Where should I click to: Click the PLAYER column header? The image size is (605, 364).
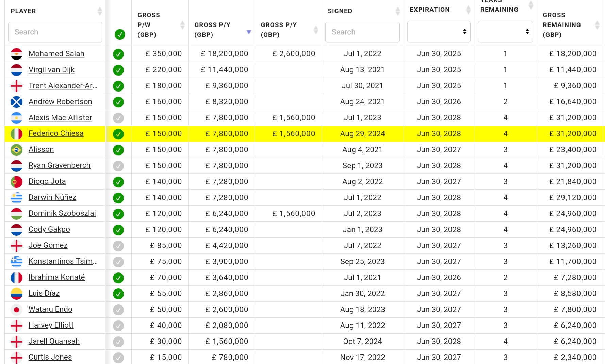point(23,11)
